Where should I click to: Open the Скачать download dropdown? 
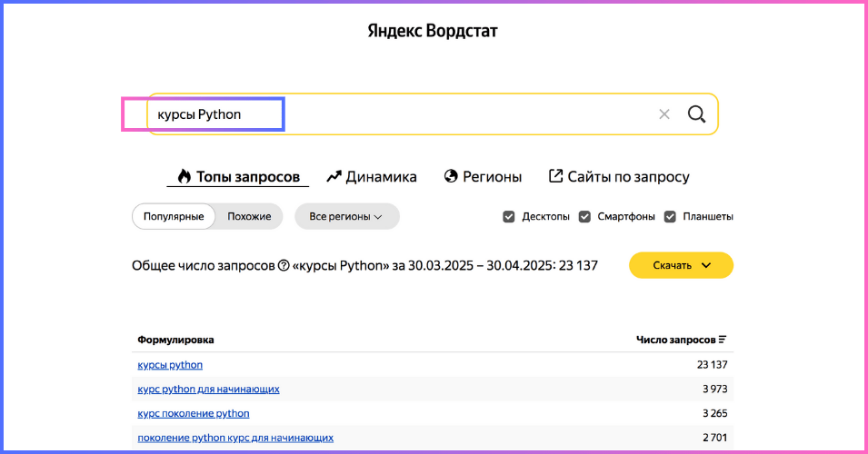(x=681, y=265)
